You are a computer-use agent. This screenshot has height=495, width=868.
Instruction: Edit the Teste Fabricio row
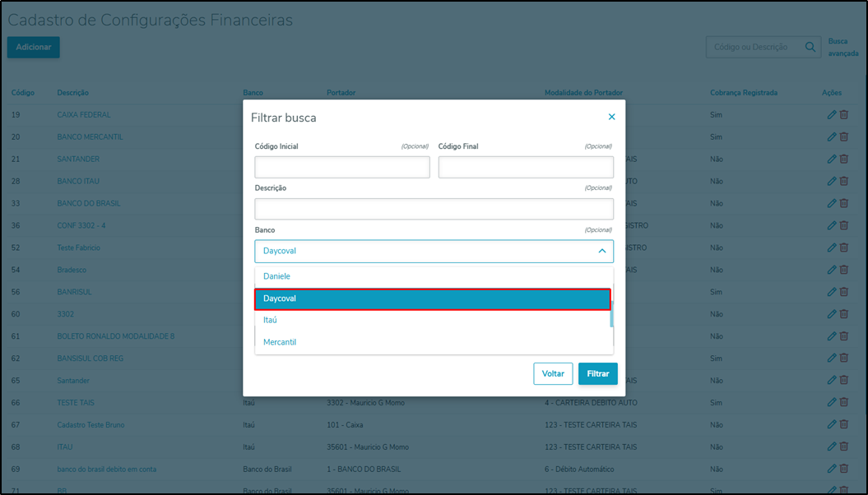click(x=832, y=247)
